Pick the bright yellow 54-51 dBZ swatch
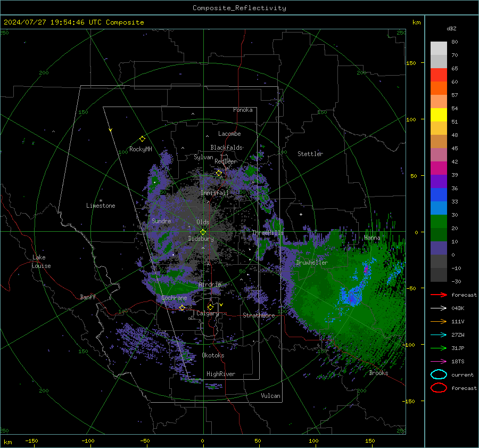This screenshot has width=479, height=448. (x=439, y=115)
